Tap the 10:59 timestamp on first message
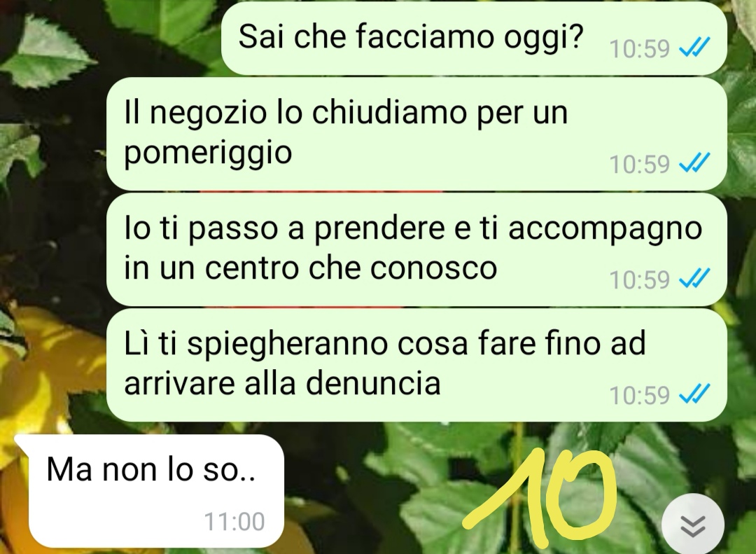The height and width of the screenshot is (554, 756). point(639,49)
